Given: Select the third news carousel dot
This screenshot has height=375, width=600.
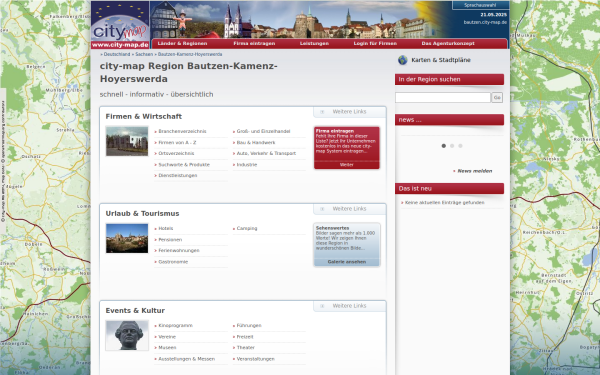Looking at the screenshot, I should (460, 146).
